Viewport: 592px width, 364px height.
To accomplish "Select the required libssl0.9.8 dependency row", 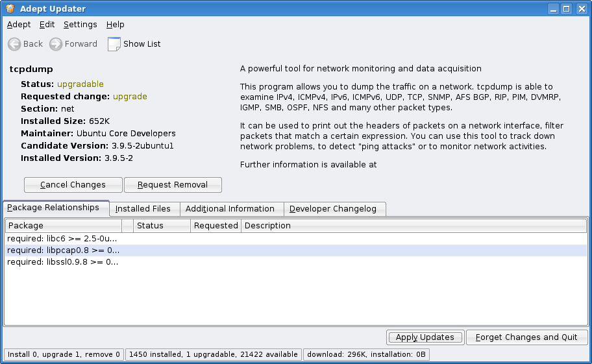I will 64,262.
